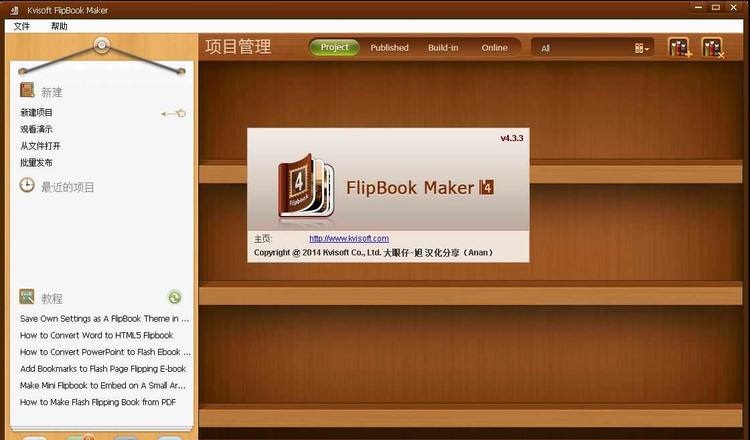Image resolution: width=750 pixels, height=440 pixels.
Task: Refresh the tutorials list with green icon
Action: pyautogui.click(x=175, y=297)
